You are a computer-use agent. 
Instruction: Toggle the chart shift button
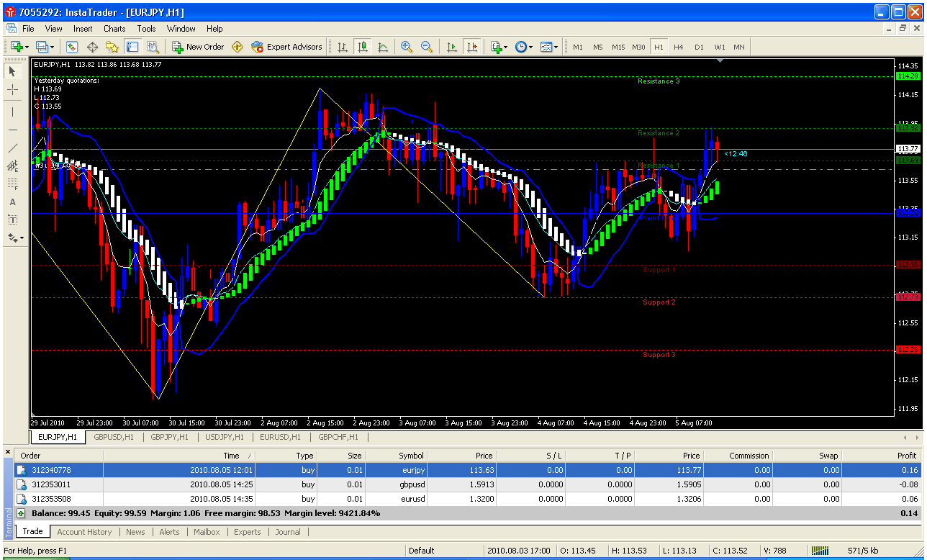(472, 47)
